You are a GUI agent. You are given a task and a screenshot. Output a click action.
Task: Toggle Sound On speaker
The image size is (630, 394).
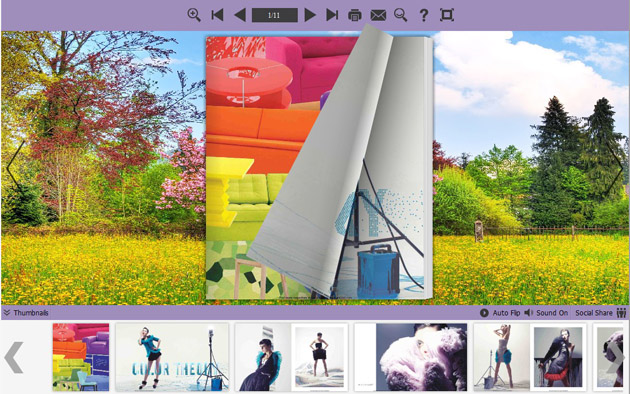546,312
